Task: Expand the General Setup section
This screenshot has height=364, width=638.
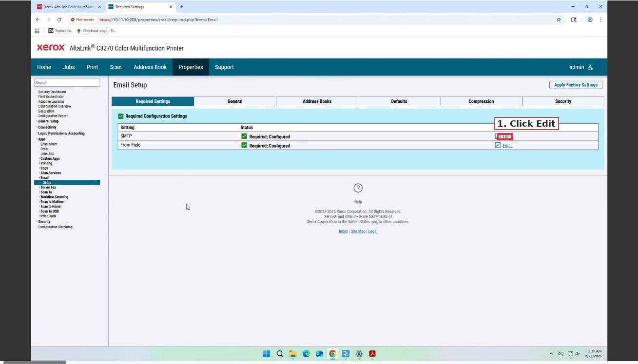Action: 48,121
